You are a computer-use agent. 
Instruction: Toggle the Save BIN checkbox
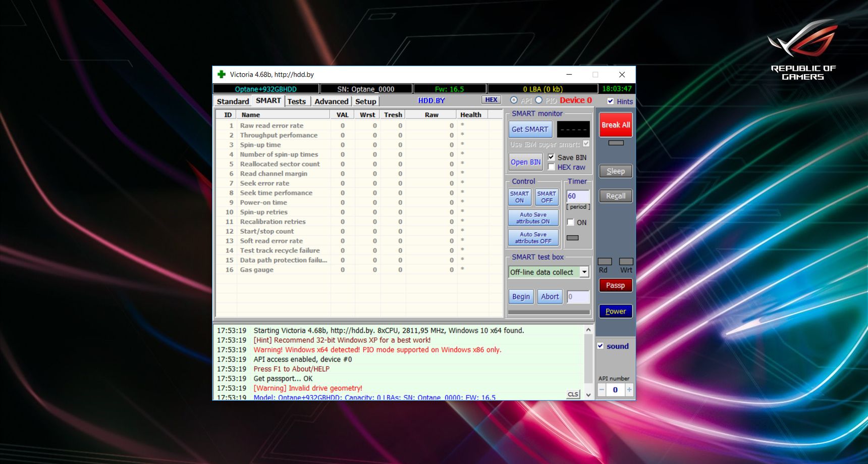tap(551, 157)
